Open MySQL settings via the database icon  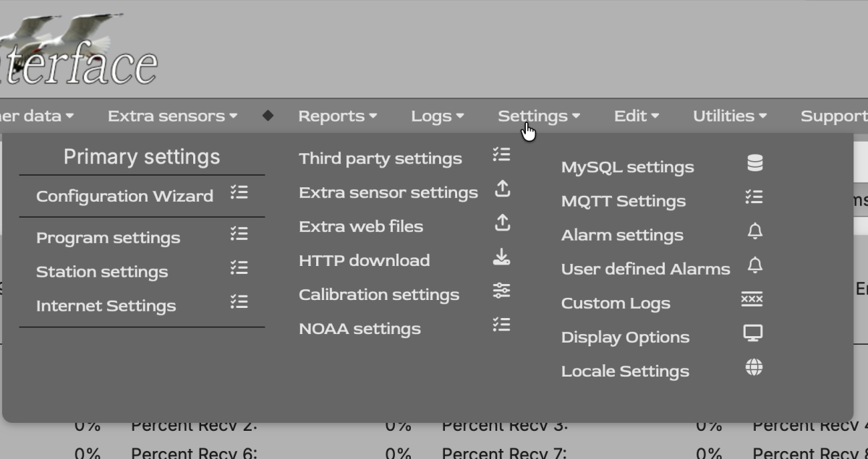tap(754, 163)
